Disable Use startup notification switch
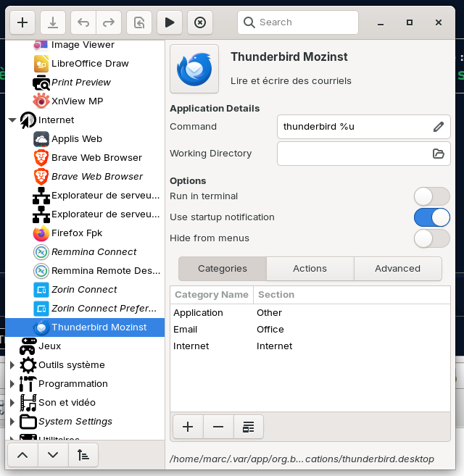The image size is (464, 476). coord(432,217)
